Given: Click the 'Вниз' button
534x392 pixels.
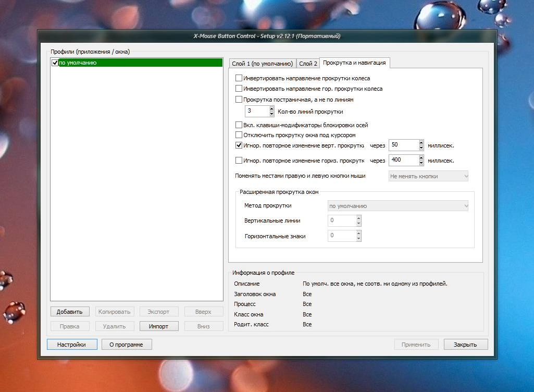Looking at the screenshot, I should (x=203, y=326).
